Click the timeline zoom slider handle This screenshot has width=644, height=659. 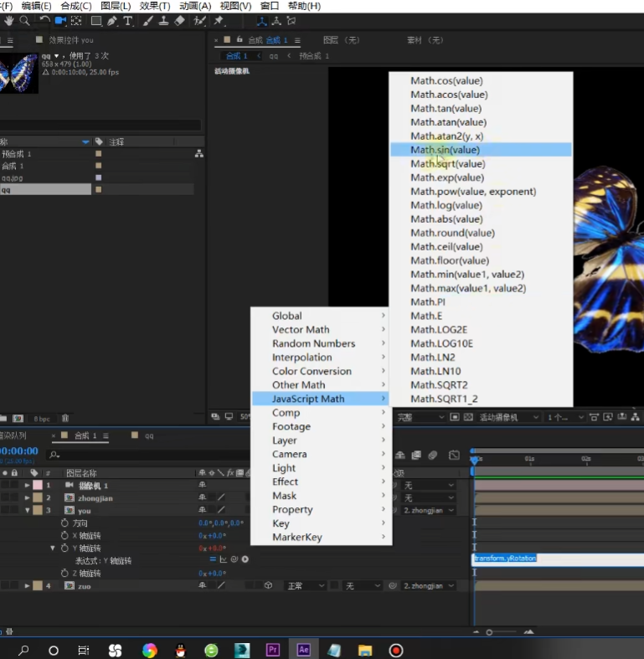(489, 632)
